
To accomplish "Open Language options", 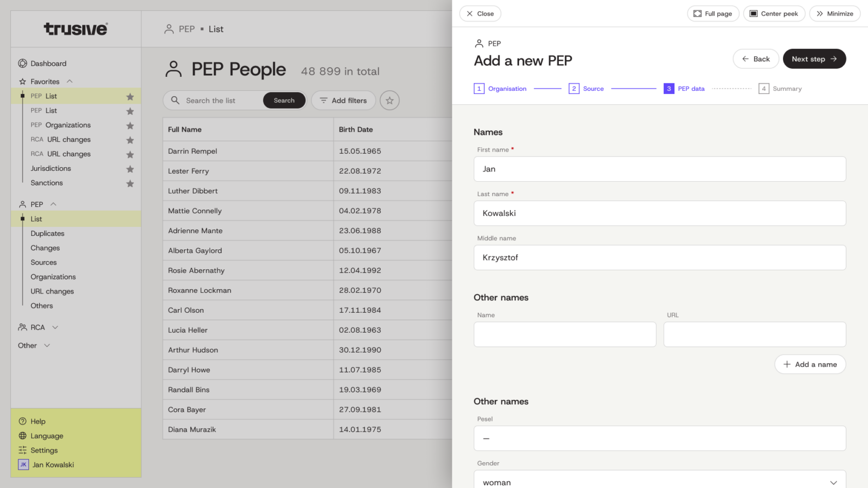I will 46,436.
